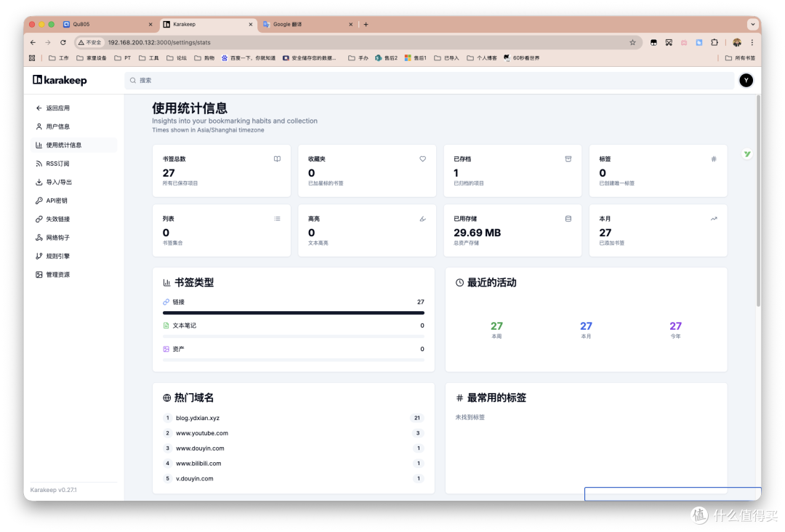This screenshot has width=785, height=532.
Task: Open 规则引擎 page
Action: click(x=52, y=257)
